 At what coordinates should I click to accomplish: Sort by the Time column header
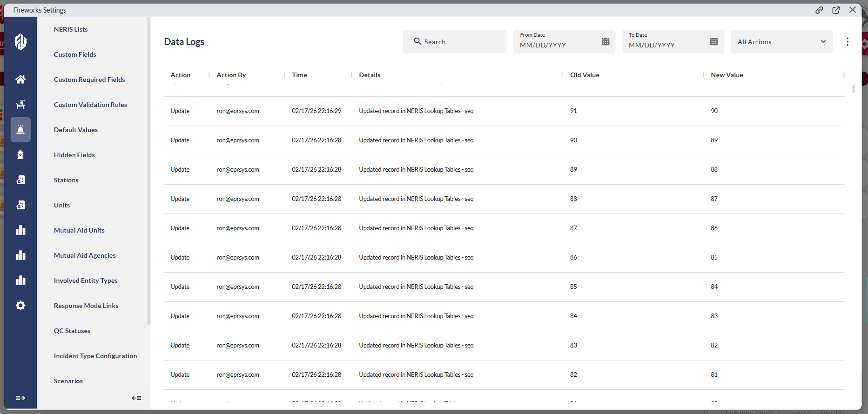coord(299,75)
